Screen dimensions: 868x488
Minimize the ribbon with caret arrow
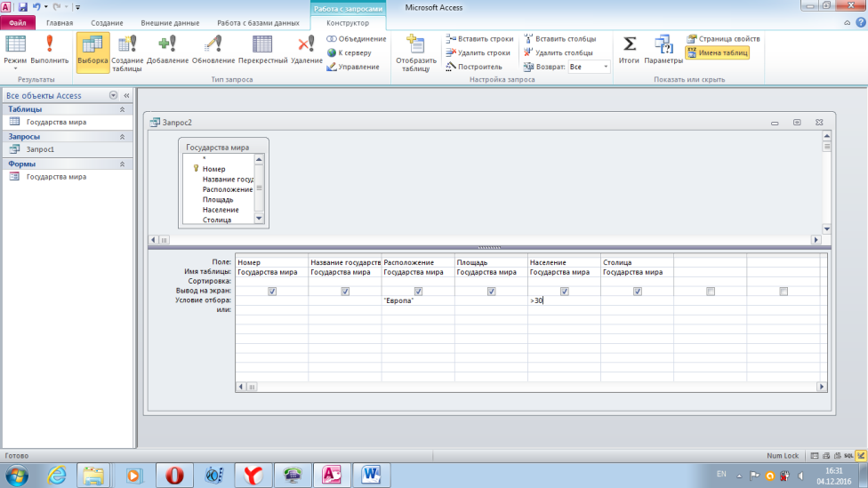point(847,23)
